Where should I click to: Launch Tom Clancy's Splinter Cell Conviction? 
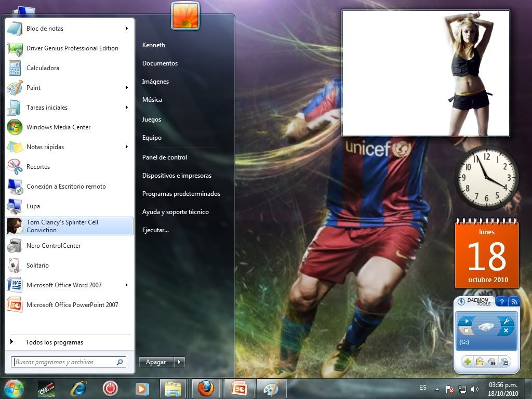click(x=70, y=226)
